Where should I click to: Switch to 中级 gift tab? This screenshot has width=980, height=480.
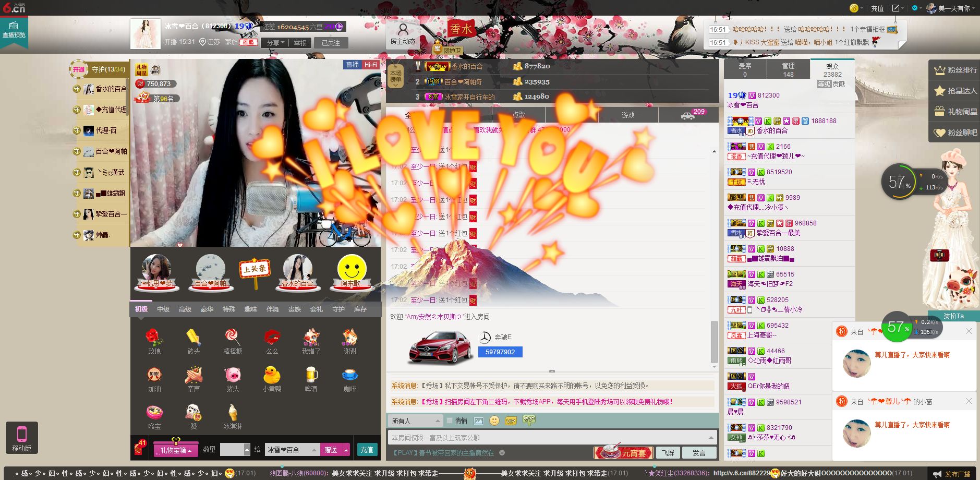(x=163, y=309)
